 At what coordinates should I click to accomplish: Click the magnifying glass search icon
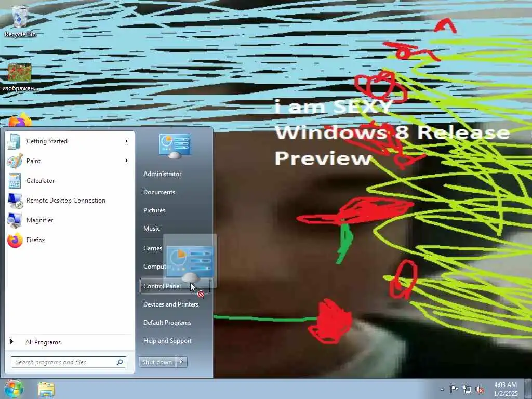120,362
